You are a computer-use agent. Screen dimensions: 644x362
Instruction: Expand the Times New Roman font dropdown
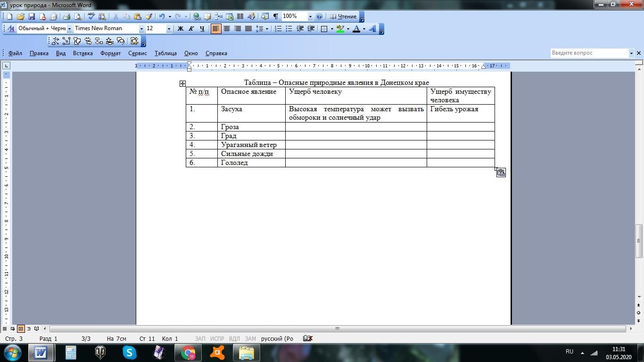pos(141,29)
